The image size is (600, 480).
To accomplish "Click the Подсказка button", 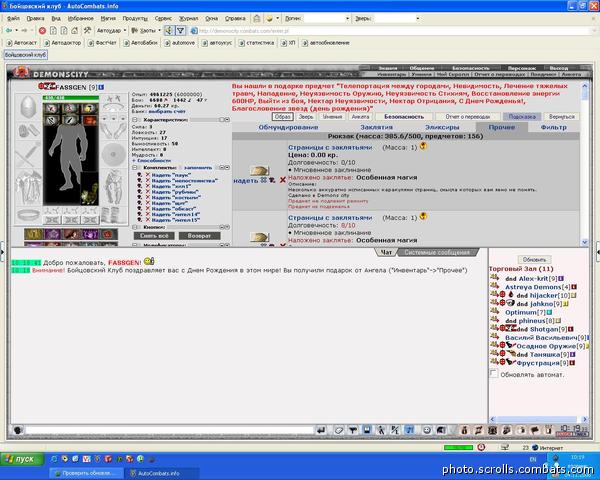I will 522,116.
